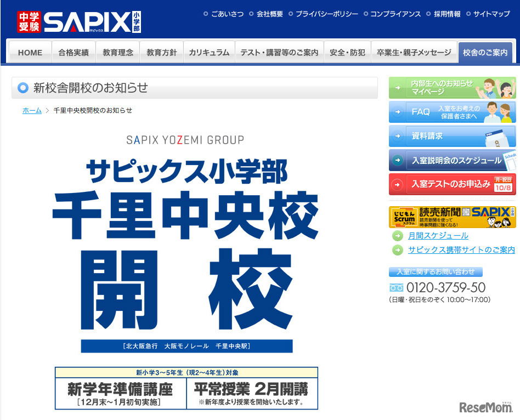Click green arrow icon beside 月間スケジュール
This screenshot has width=520, height=420.
point(397,236)
